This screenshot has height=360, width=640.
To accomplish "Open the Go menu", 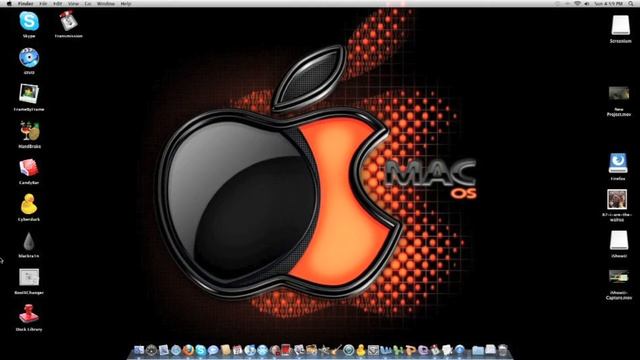I will [x=88, y=4].
